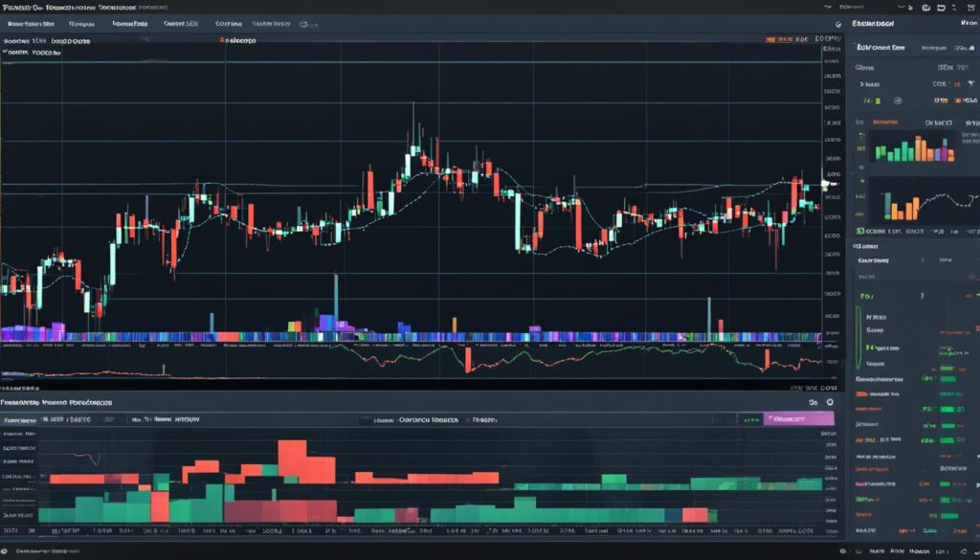Click the multicolored volume strip under the candlesticks

pyautogui.click(x=412, y=337)
